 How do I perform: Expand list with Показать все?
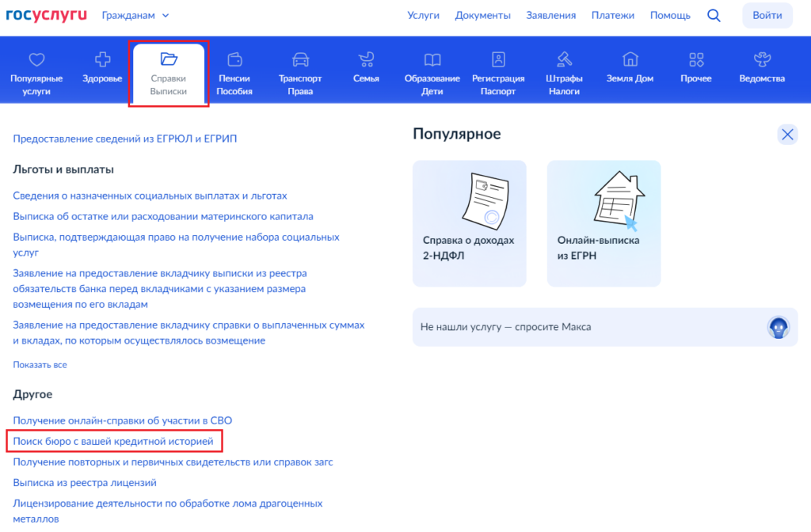pyautogui.click(x=40, y=365)
